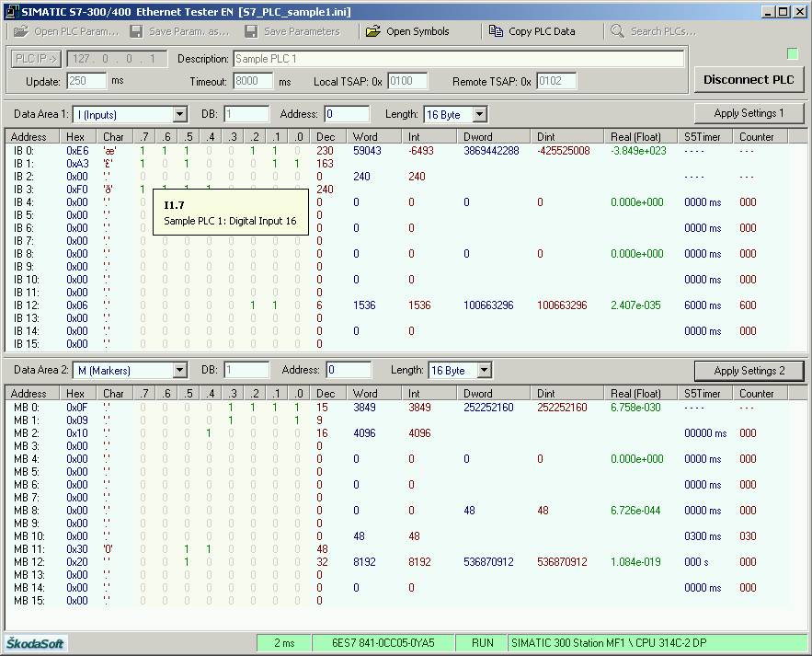Viewport: 812px width, 656px height.
Task: Toggle bit .2 of IB 12
Action: (253, 305)
